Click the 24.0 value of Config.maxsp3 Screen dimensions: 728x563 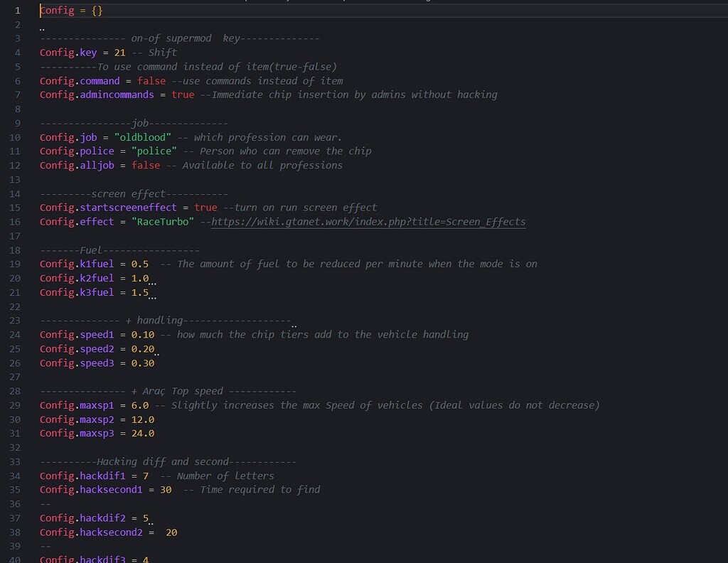[x=143, y=433]
